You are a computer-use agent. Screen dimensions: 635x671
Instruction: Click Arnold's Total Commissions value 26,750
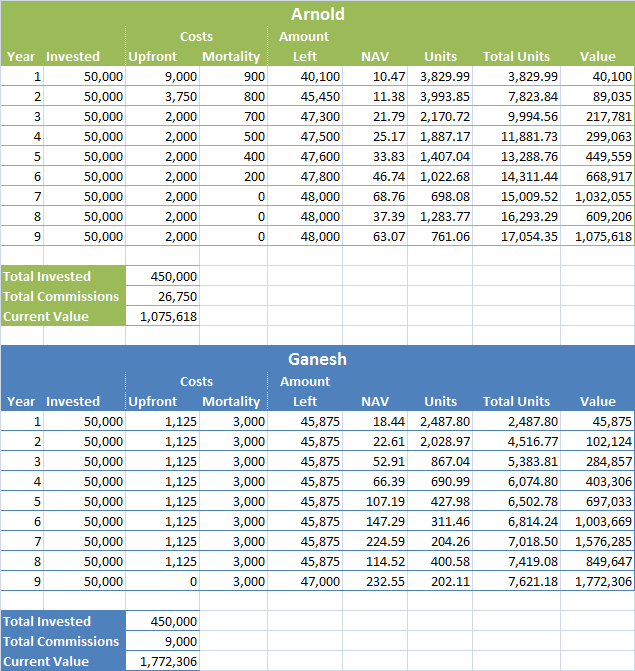(x=177, y=296)
